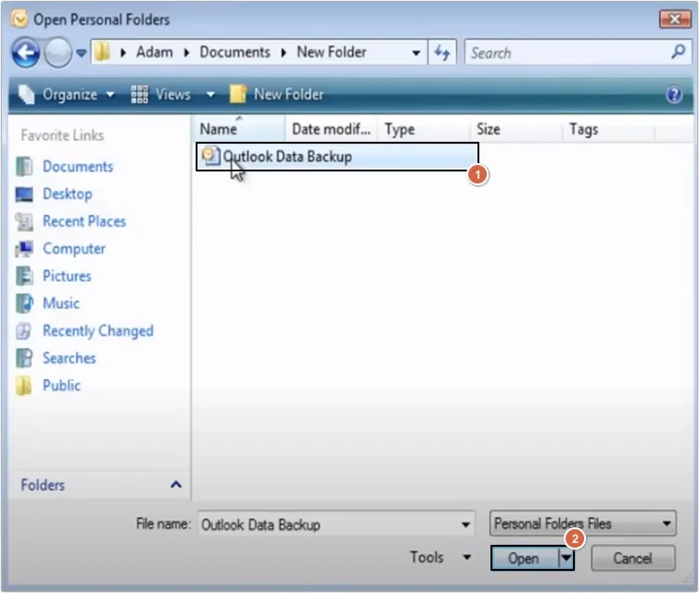
Task: Sort by Size column header
Action: point(516,130)
